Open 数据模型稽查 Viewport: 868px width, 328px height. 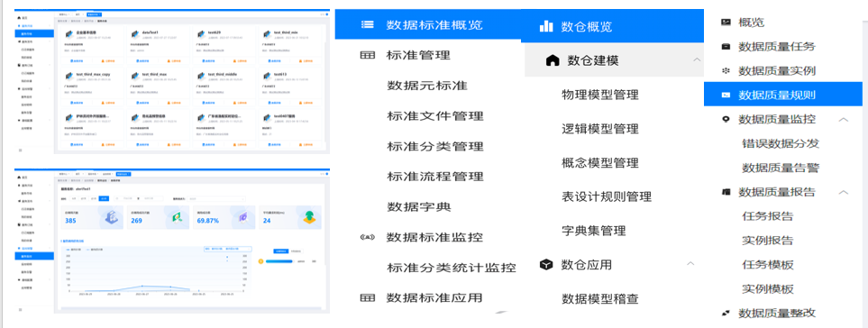tap(600, 299)
